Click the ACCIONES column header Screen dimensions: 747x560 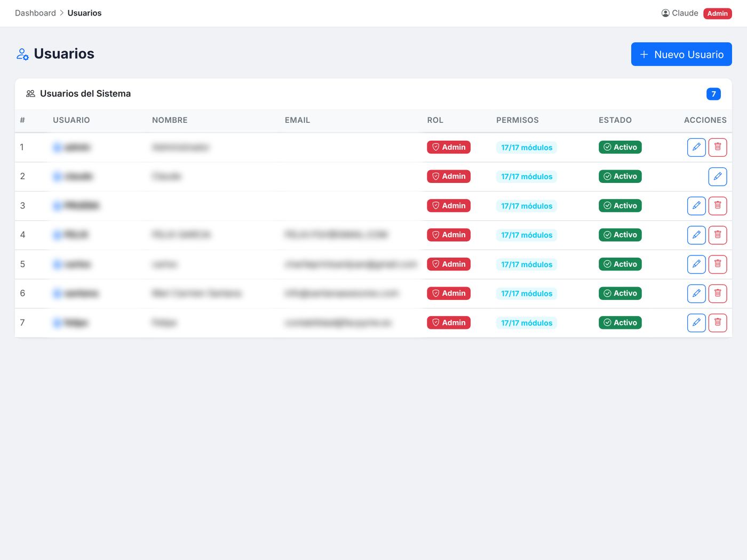coord(705,120)
